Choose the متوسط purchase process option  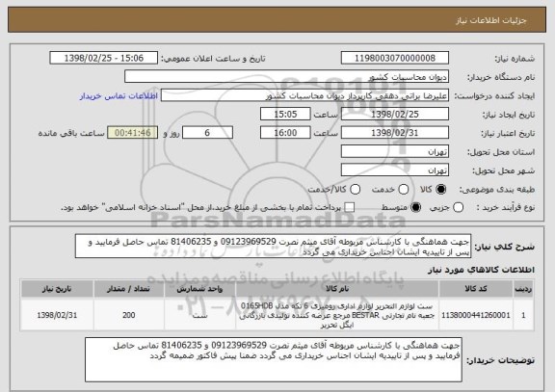(x=416, y=208)
